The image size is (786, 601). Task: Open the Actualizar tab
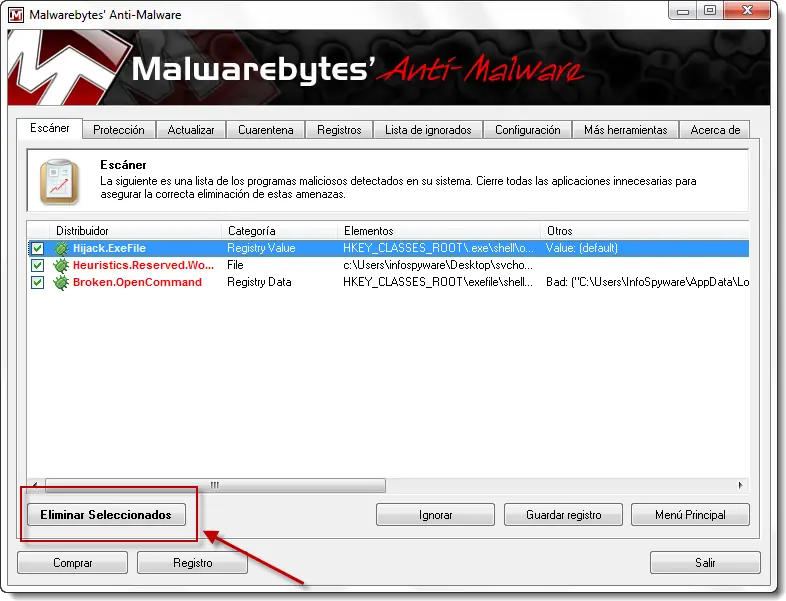(x=191, y=130)
